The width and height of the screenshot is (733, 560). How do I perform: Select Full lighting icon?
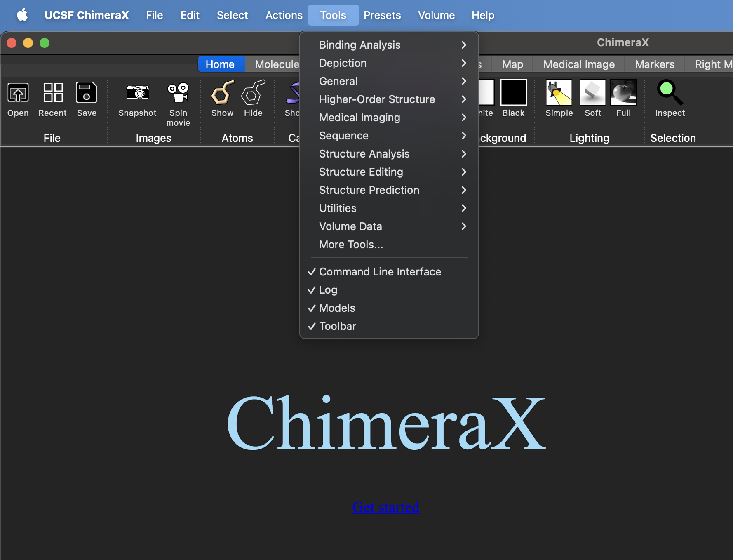click(x=623, y=93)
